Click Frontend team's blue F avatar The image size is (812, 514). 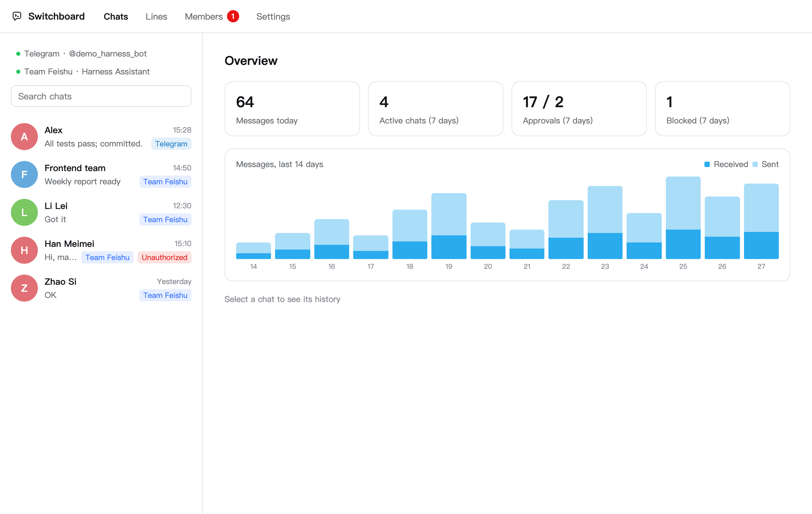click(x=24, y=174)
